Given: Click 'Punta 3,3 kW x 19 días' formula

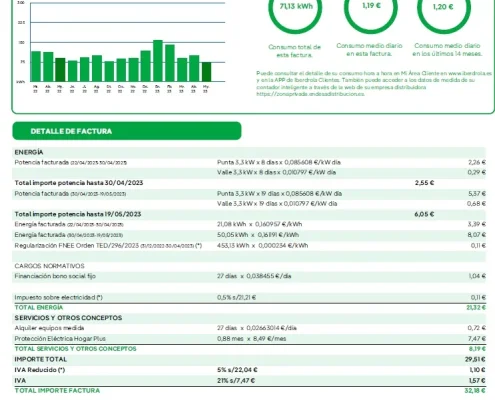Looking at the screenshot, I should 279,194.
